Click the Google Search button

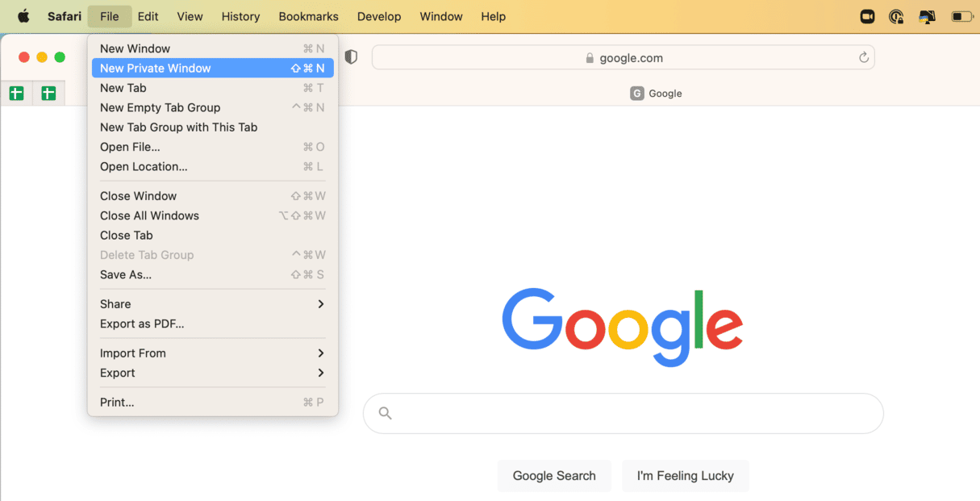tap(554, 476)
